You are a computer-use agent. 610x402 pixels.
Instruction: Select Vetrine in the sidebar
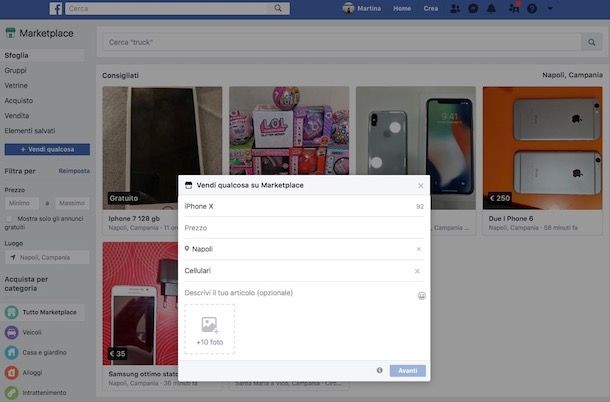16,85
